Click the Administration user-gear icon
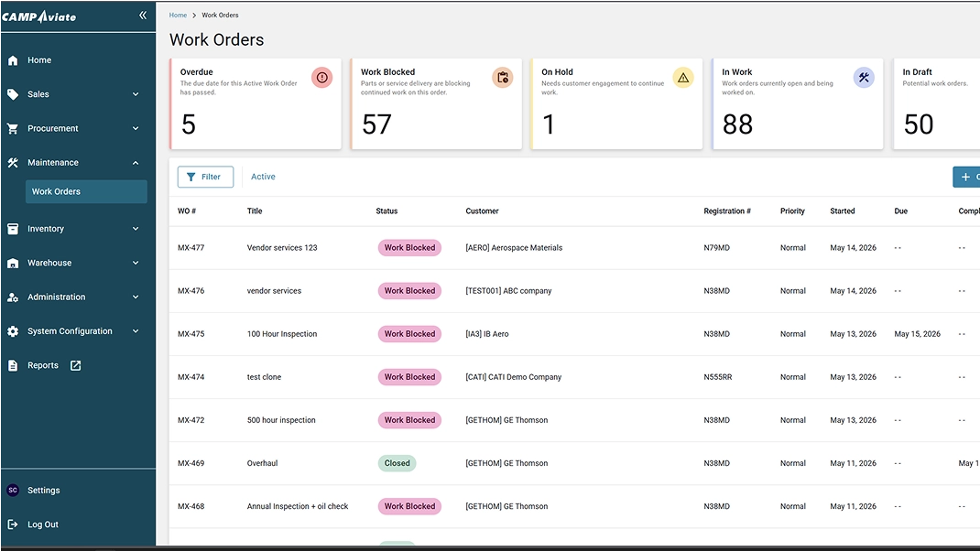980x551 pixels. point(13,297)
